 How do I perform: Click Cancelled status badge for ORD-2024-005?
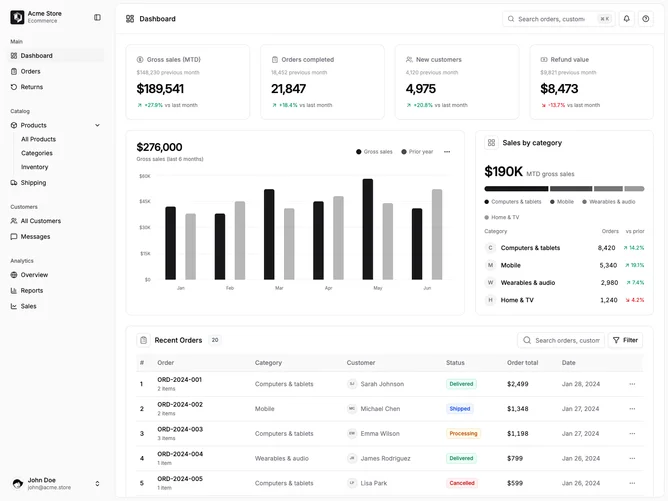462,483
